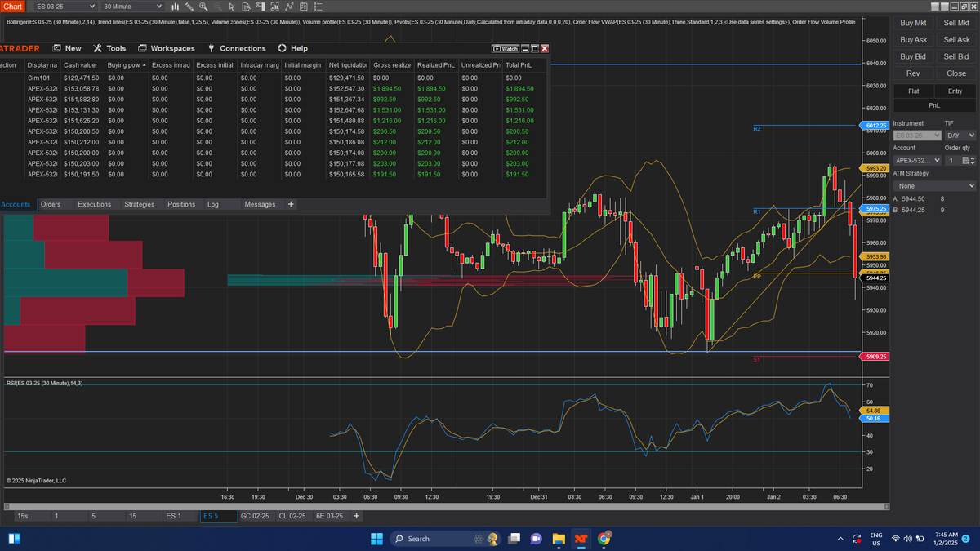Open the Task View taskbar icon
The image size is (980, 551).
tap(514, 538)
